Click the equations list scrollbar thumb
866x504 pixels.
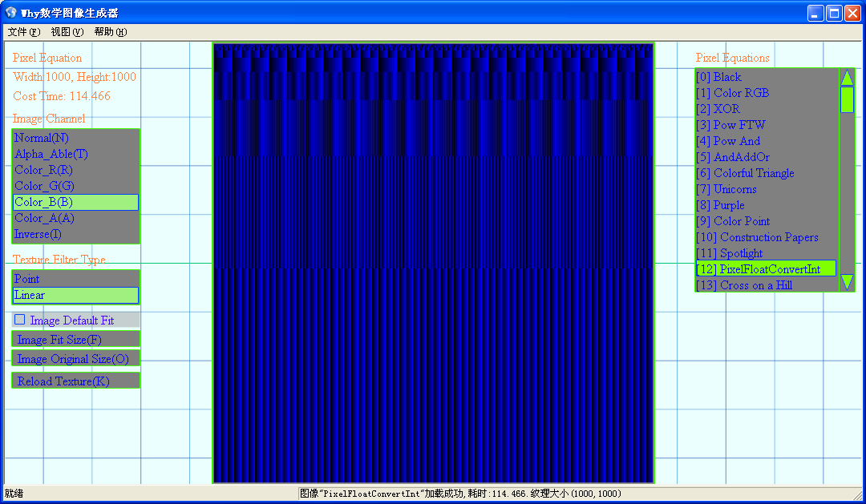pyautogui.click(x=847, y=100)
